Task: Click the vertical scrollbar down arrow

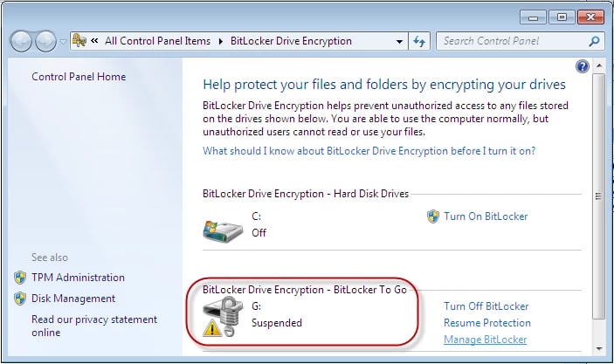Action: (x=598, y=347)
